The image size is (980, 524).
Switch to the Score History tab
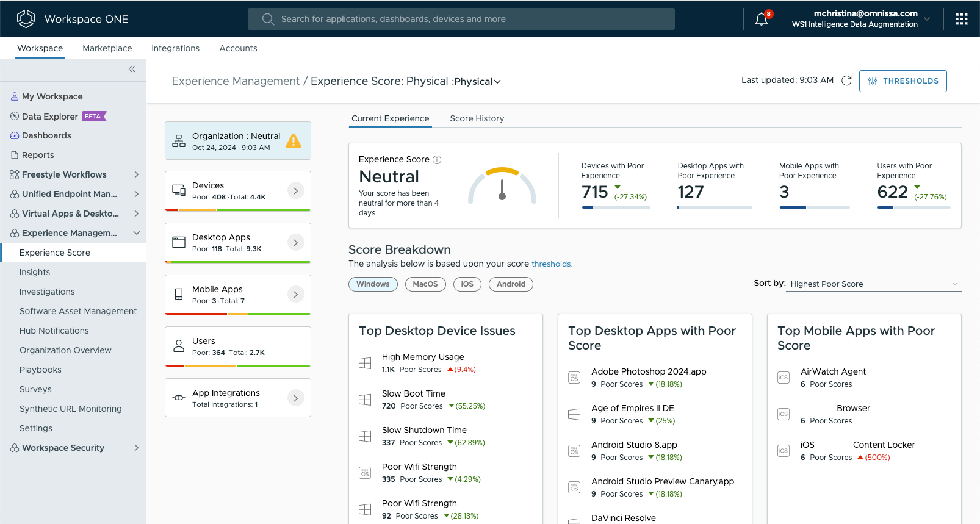click(x=477, y=118)
